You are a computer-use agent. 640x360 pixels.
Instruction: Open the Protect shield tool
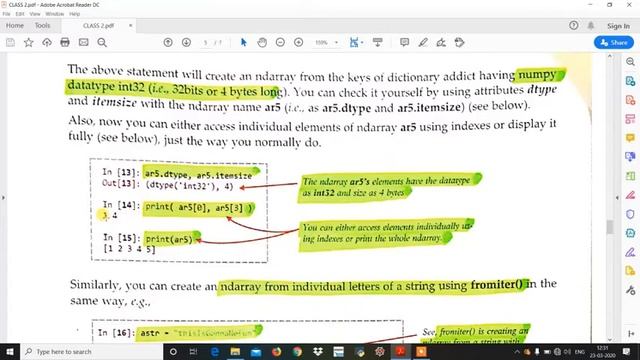pos(630,214)
